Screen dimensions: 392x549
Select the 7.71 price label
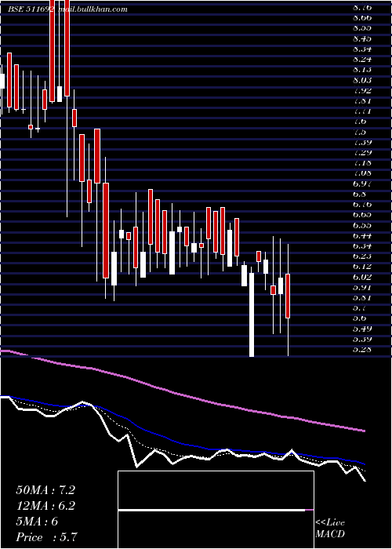362,111
